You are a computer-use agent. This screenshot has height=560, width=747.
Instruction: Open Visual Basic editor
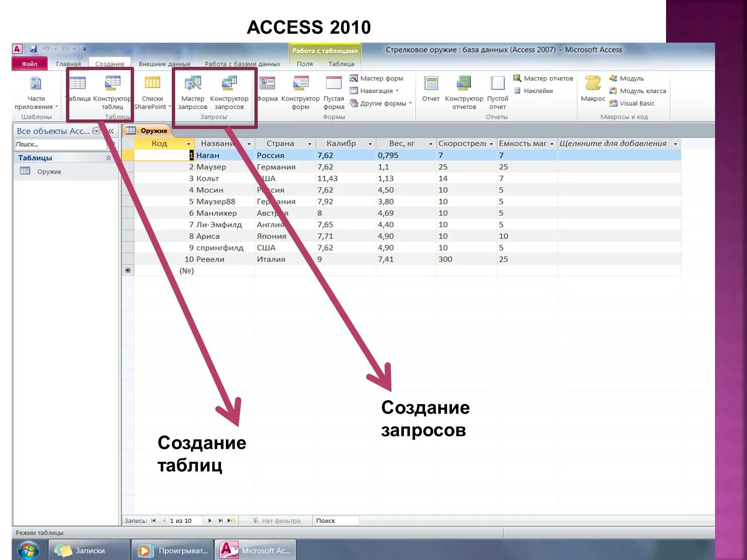[x=632, y=103]
